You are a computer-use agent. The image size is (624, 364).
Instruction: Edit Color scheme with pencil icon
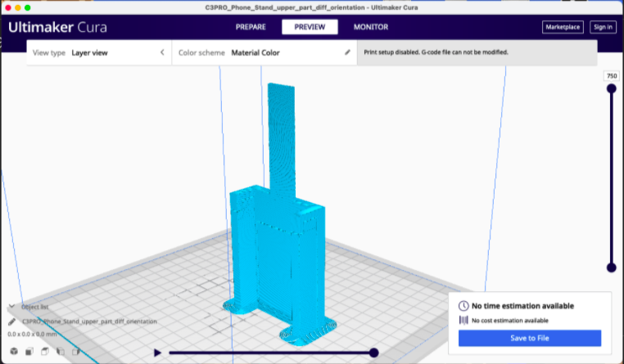347,52
